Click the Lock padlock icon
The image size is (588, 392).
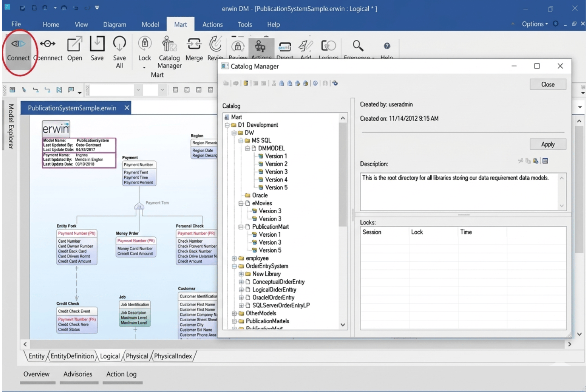145,44
